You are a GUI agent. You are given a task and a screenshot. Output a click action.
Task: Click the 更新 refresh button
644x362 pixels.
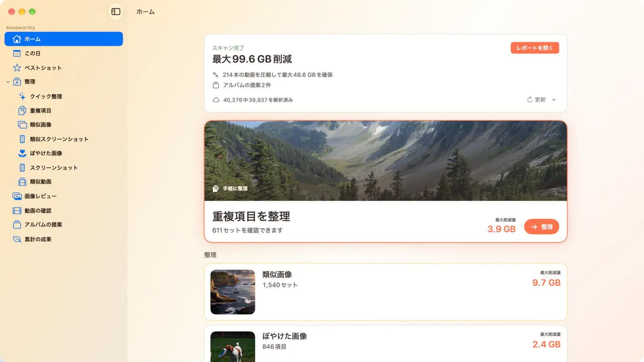(537, 100)
